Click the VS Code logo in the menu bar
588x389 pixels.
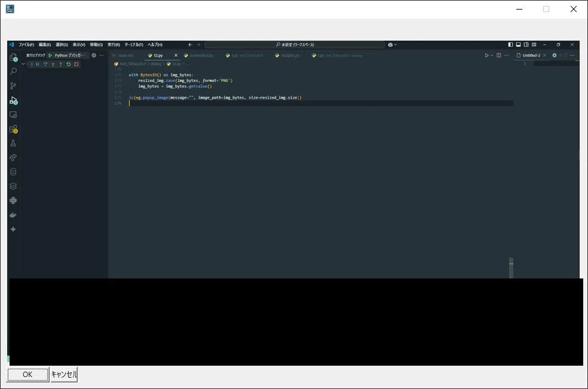click(x=11, y=44)
